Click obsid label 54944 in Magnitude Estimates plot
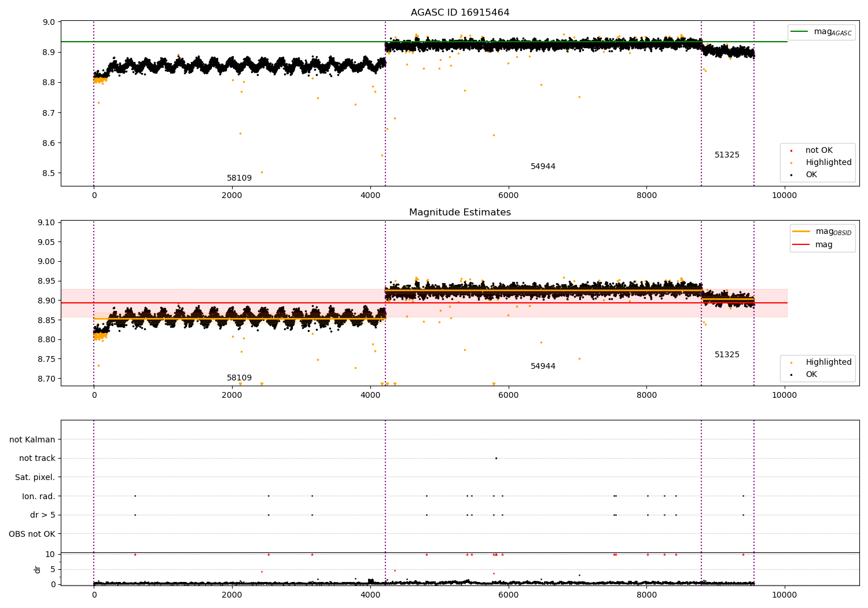The image size is (868, 608). click(543, 367)
